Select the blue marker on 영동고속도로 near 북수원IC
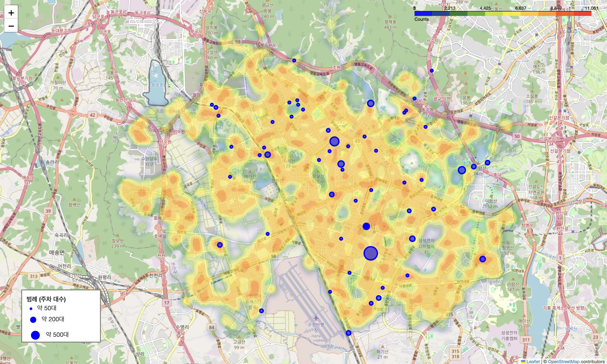 (294, 60)
